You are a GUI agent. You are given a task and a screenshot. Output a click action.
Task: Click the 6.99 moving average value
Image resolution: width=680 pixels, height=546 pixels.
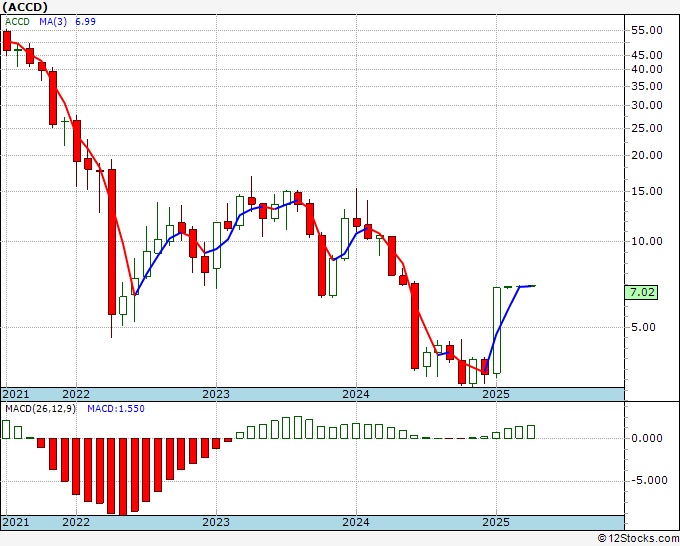(x=85, y=22)
